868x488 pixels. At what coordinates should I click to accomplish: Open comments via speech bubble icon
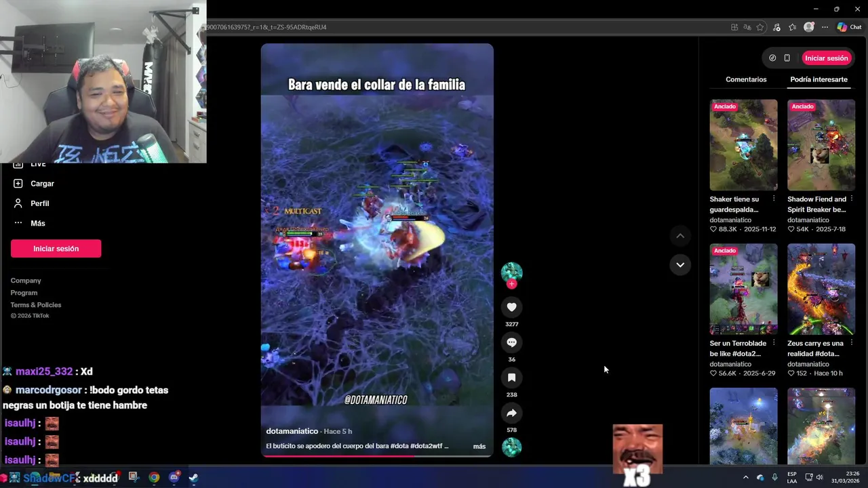click(511, 342)
